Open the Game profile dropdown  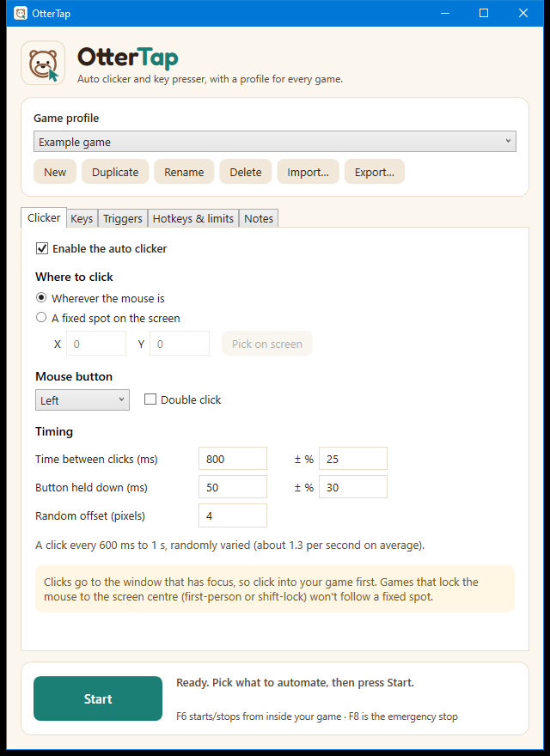pyautogui.click(x=275, y=142)
